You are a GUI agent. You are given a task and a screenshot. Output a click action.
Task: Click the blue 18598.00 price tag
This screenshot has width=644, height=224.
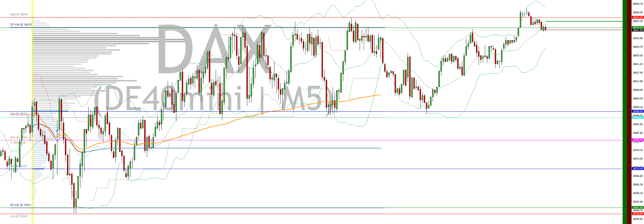[637, 111]
